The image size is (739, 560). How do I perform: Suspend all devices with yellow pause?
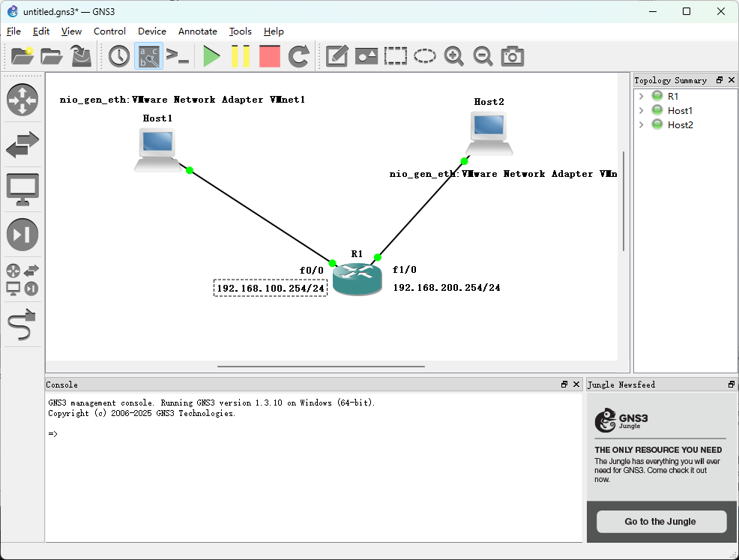(241, 56)
